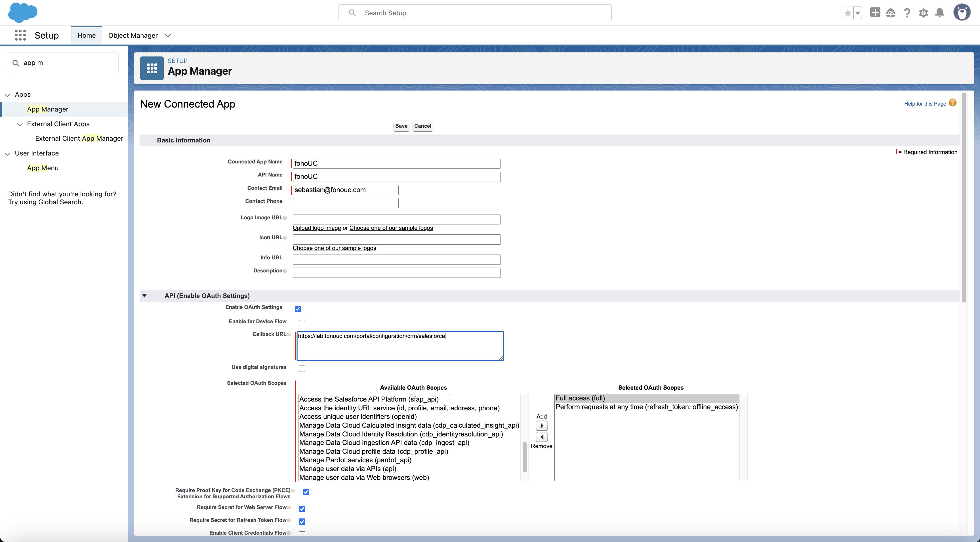Click the Add scope right arrow button
This screenshot has width=980, height=542.
541,426
